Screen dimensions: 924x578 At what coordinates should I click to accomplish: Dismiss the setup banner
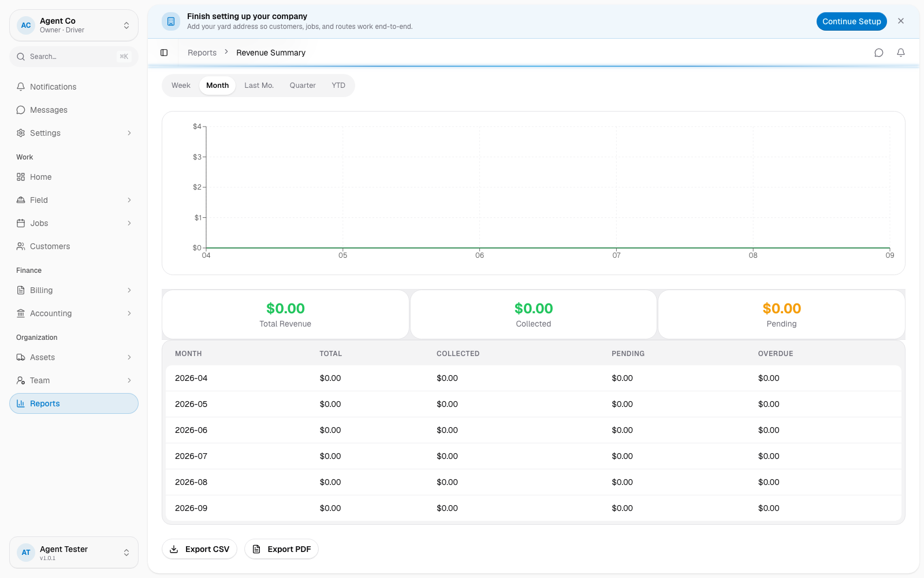click(901, 21)
